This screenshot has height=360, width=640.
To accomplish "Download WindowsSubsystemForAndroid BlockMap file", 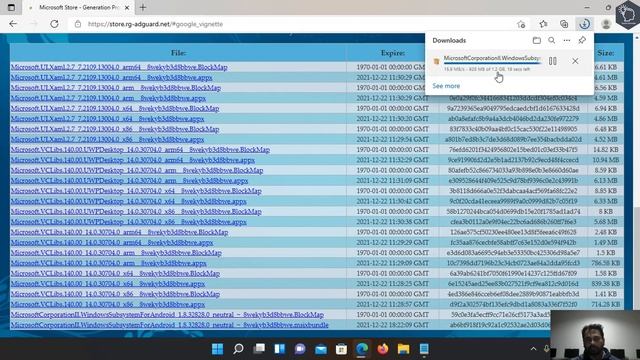I will tap(167, 315).
